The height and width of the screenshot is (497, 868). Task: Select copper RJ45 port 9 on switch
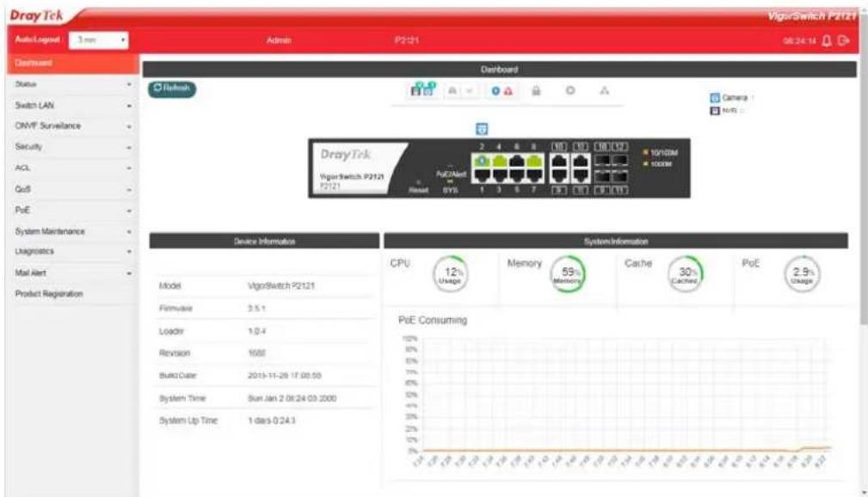(560, 175)
